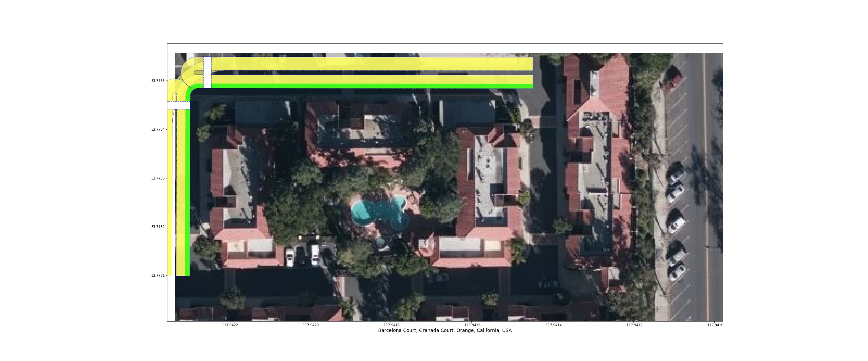Click the y-axis tick label 33.7782
The height and width of the screenshot is (361, 868).
[x=158, y=227]
